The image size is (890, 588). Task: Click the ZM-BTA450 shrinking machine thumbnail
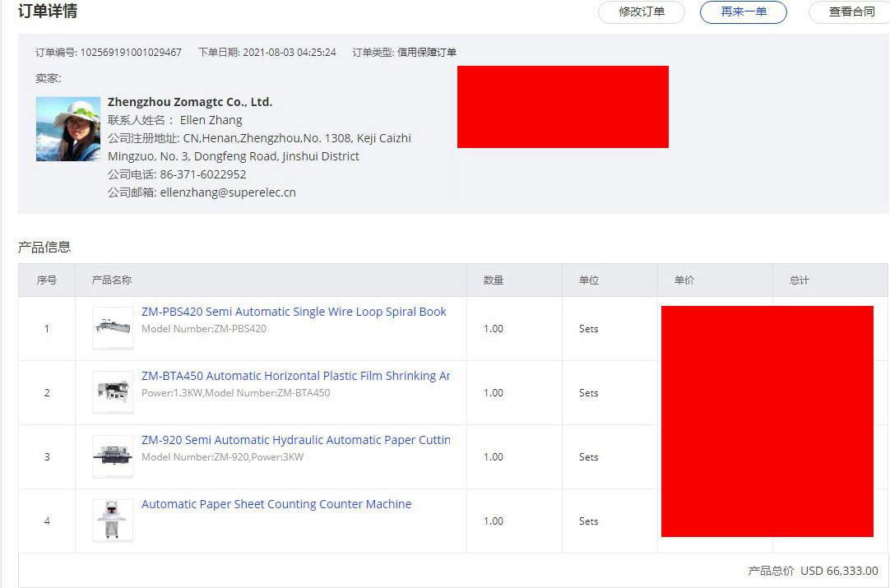pyautogui.click(x=113, y=392)
